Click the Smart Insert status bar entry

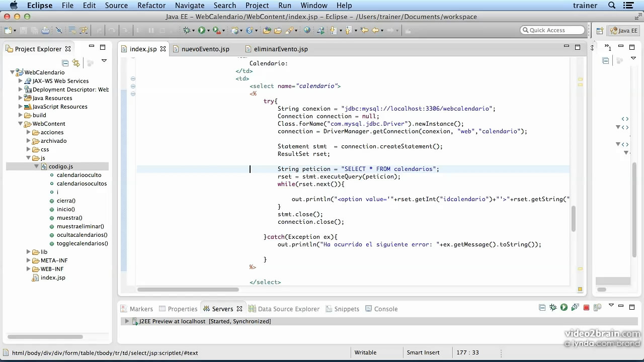point(423,352)
